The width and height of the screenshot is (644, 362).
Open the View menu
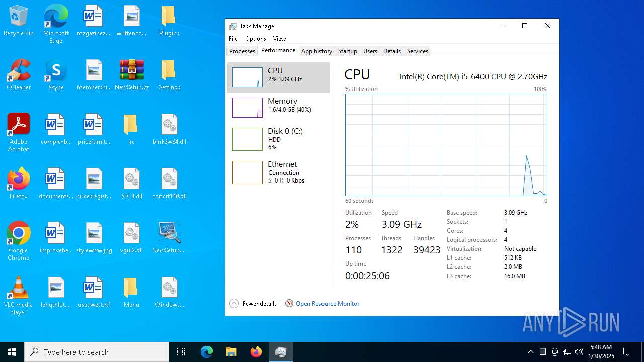[279, 39]
